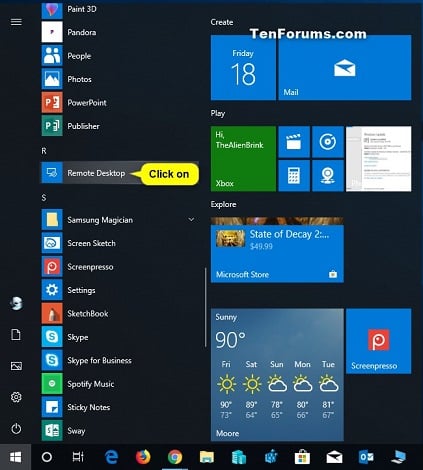Launch Outlook from taskbar
The width and height of the screenshot is (423, 470).
[x=366, y=457]
